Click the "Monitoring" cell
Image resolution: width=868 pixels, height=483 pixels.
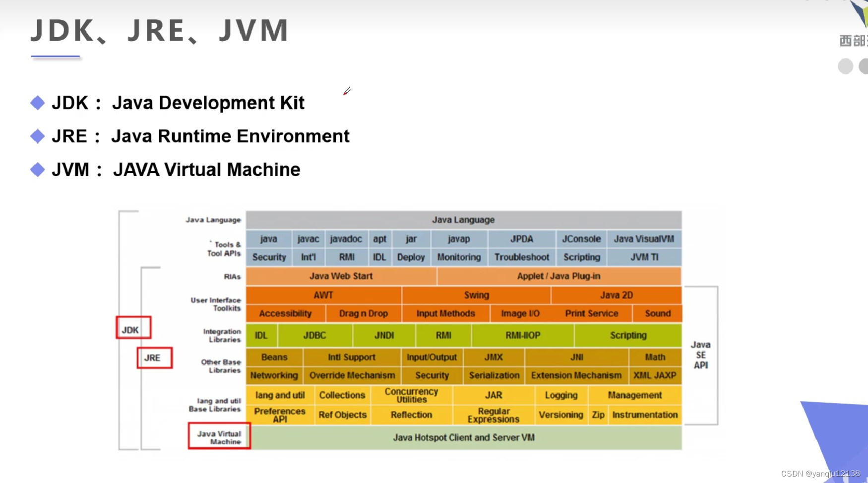(459, 257)
